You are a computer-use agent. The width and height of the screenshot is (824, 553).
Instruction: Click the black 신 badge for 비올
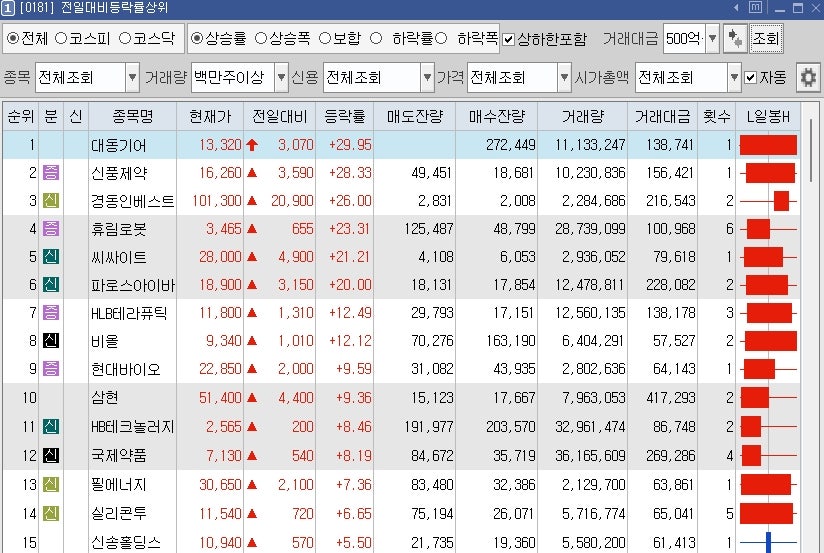click(x=51, y=341)
